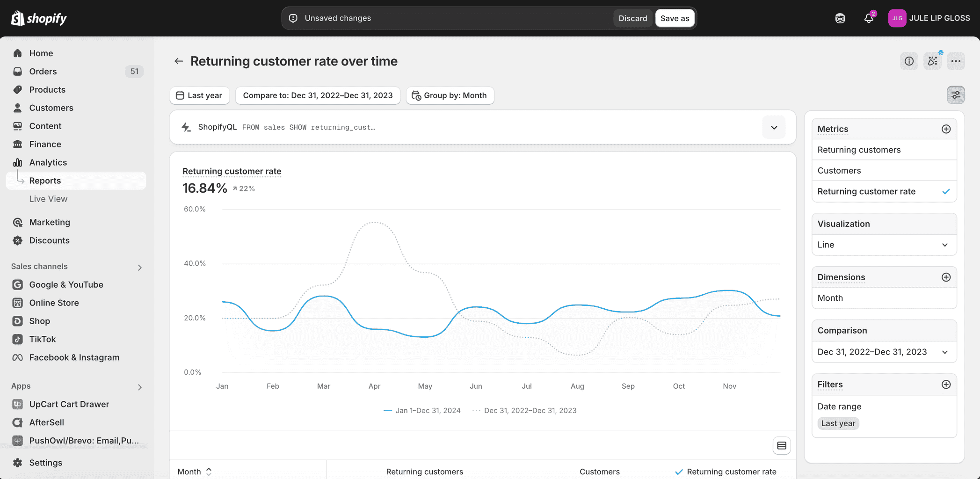Click the table layout icon above the data table
Viewport: 980px width, 479px height.
click(782, 445)
